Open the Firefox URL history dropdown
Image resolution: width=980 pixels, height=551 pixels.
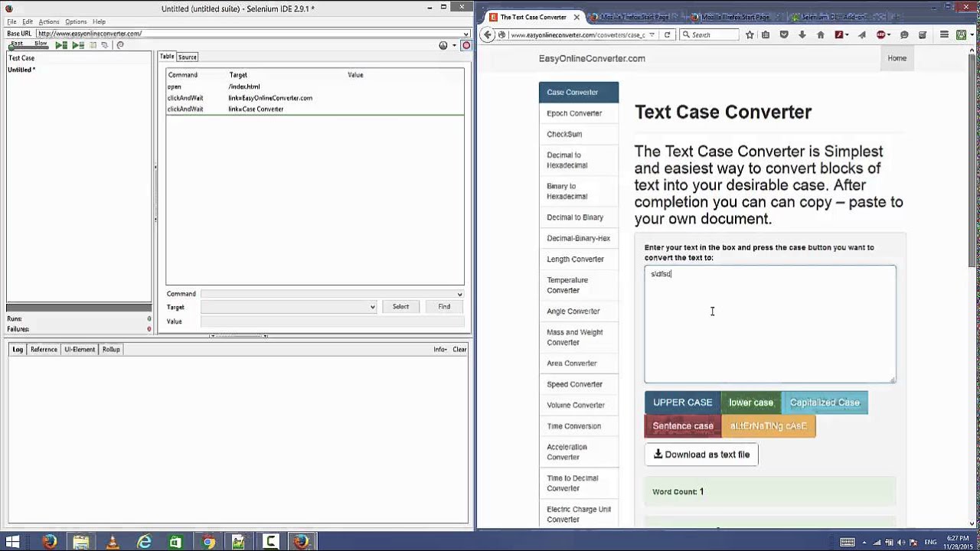652,34
